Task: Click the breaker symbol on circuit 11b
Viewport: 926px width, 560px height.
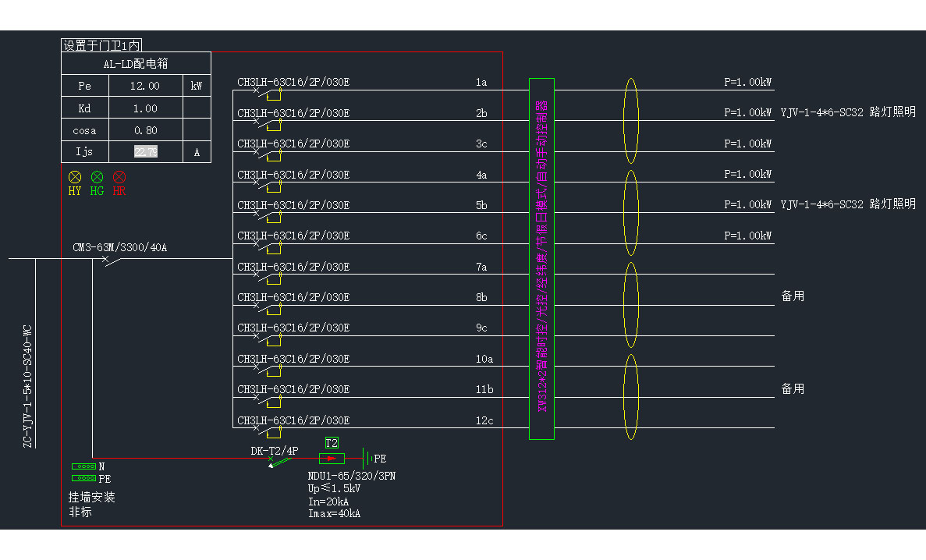Action: pyautogui.click(x=268, y=401)
